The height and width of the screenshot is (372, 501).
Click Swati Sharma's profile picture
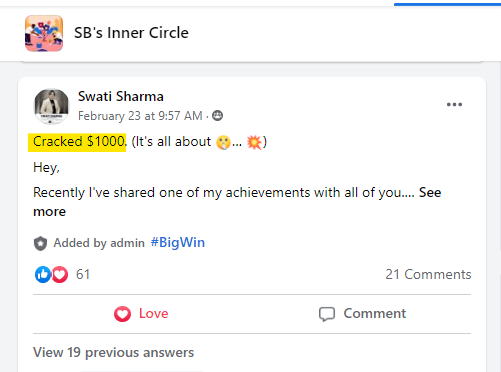pyautogui.click(x=52, y=106)
